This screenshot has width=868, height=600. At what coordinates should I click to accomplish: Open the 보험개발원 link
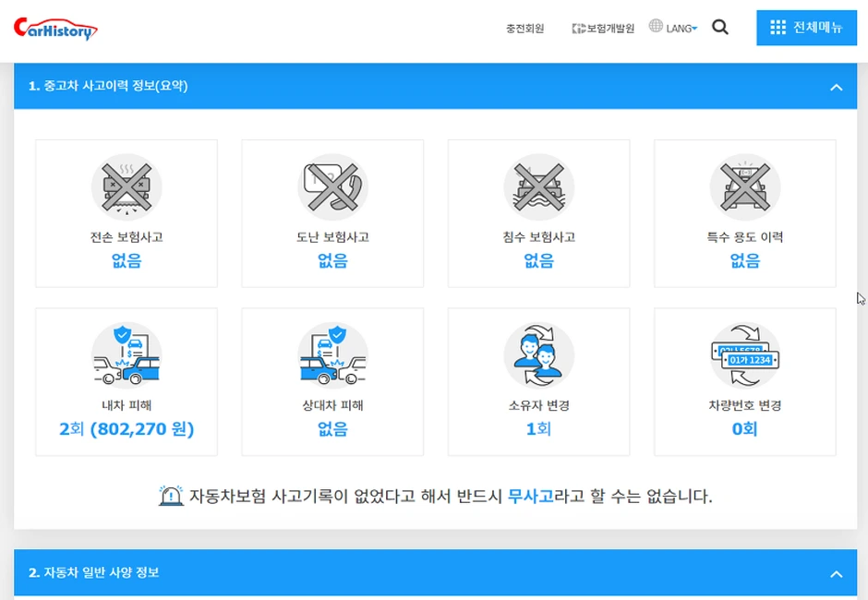coord(602,29)
